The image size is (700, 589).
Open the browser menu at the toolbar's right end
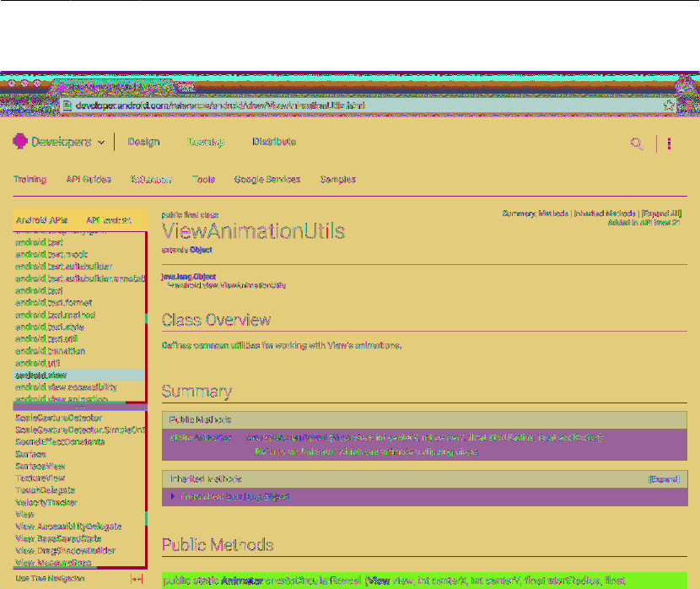[x=689, y=105]
